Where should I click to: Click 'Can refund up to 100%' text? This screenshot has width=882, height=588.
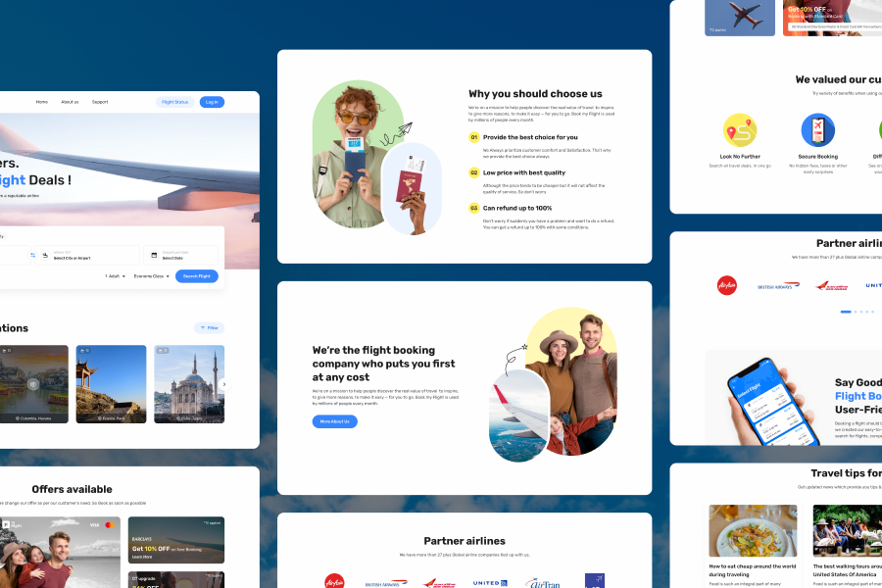(x=517, y=208)
